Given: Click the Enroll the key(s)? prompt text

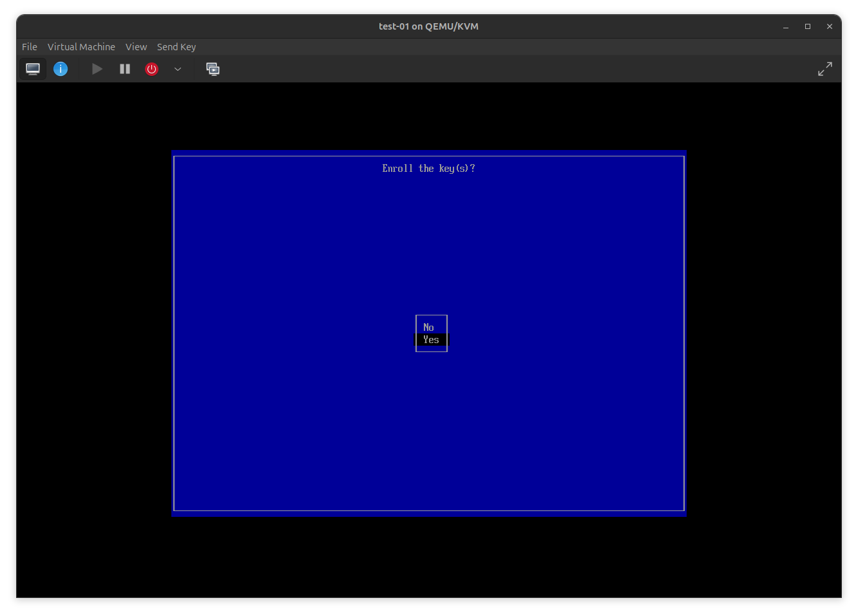Looking at the screenshot, I should [x=428, y=168].
